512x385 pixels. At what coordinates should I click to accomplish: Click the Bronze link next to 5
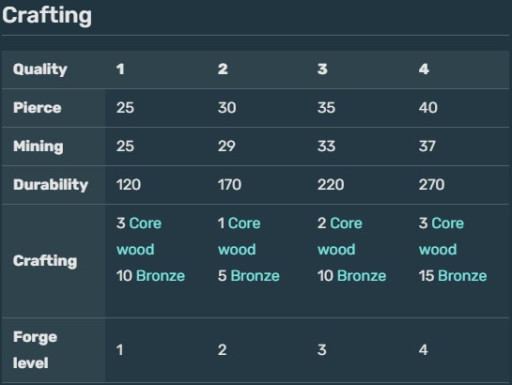tap(255, 276)
